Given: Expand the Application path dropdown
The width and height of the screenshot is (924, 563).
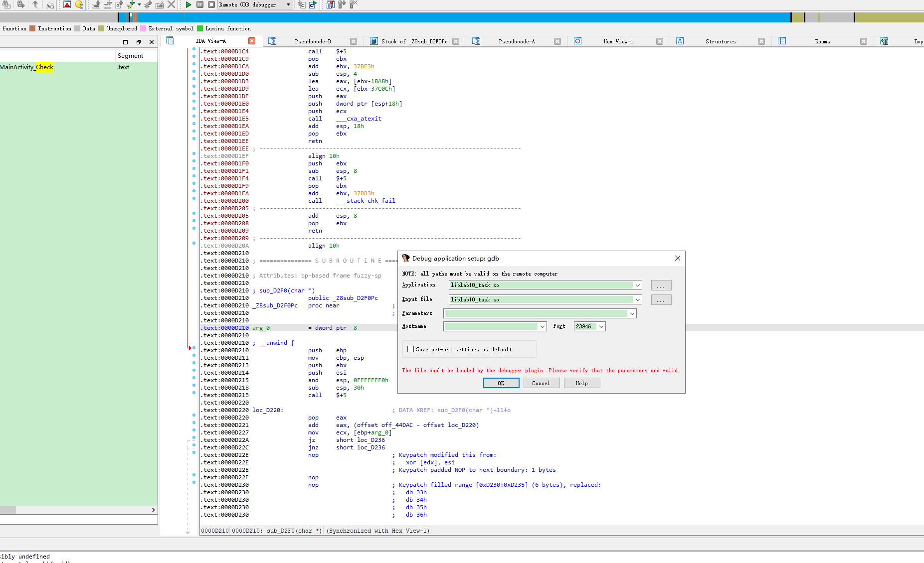Looking at the screenshot, I should point(637,285).
